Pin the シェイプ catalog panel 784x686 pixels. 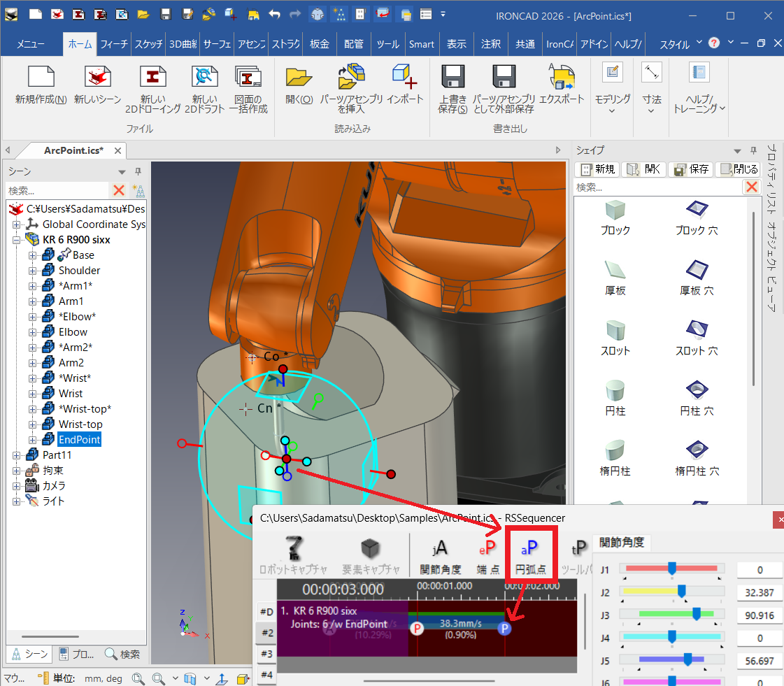[753, 150]
